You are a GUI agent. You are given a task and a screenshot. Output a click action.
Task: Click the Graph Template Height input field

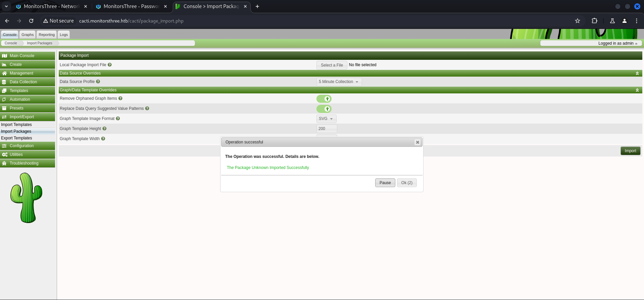click(327, 129)
